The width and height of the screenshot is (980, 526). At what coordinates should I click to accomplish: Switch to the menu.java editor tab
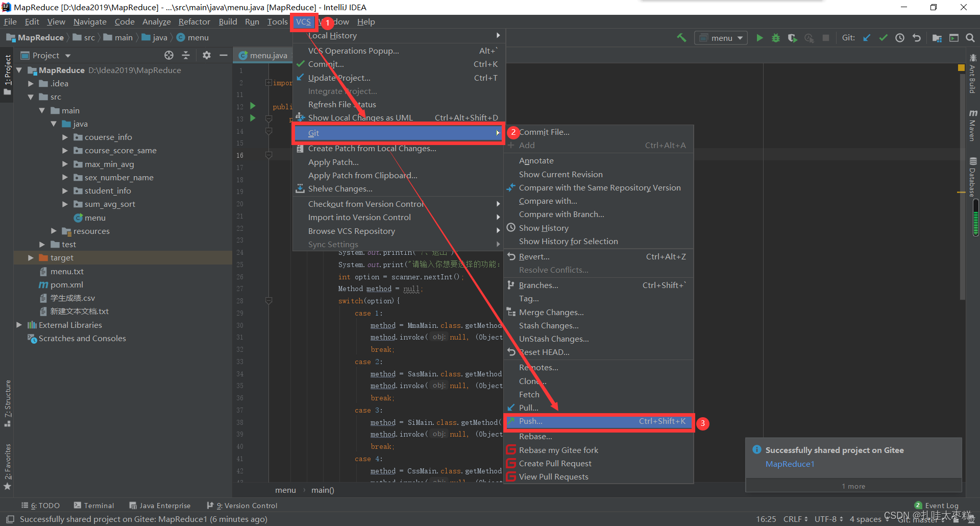(x=264, y=55)
